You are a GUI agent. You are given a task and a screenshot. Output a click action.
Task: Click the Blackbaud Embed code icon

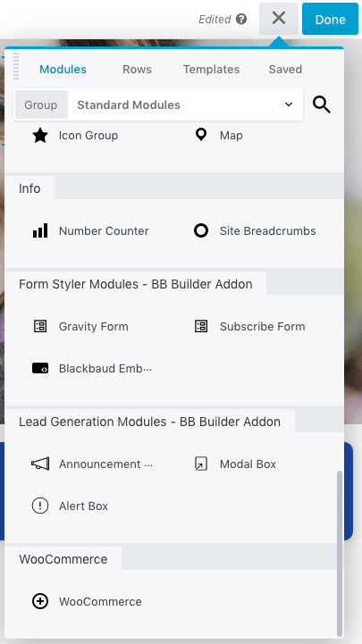40,368
